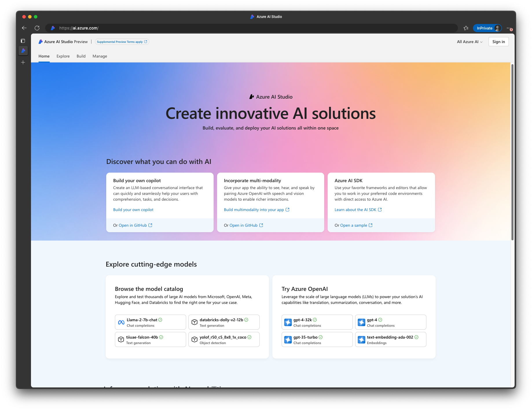The width and height of the screenshot is (532, 410).
Task: Click the gpt-35-turbo OpenAI star icon
Action: point(288,339)
